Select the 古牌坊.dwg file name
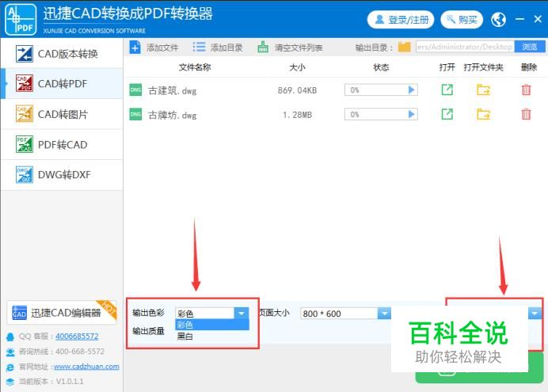This screenshot has width=548, height=392. click(173, 115)
